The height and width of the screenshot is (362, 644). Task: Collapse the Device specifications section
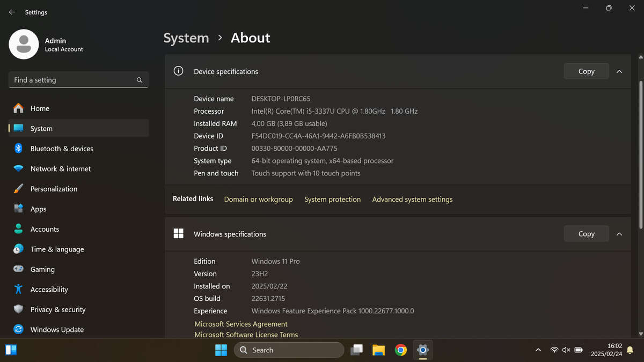click(619, 71)
